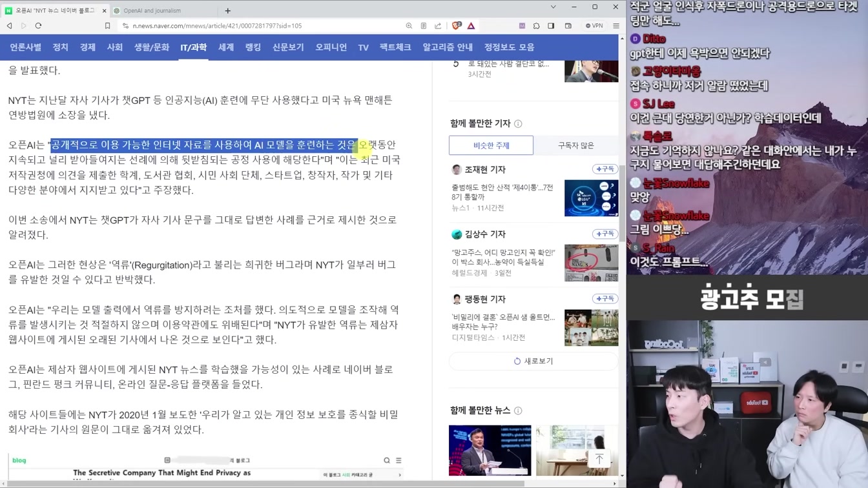Open a new tab with the plus button
The width and height of the screenshot is (868, 488).
point(227,10)
